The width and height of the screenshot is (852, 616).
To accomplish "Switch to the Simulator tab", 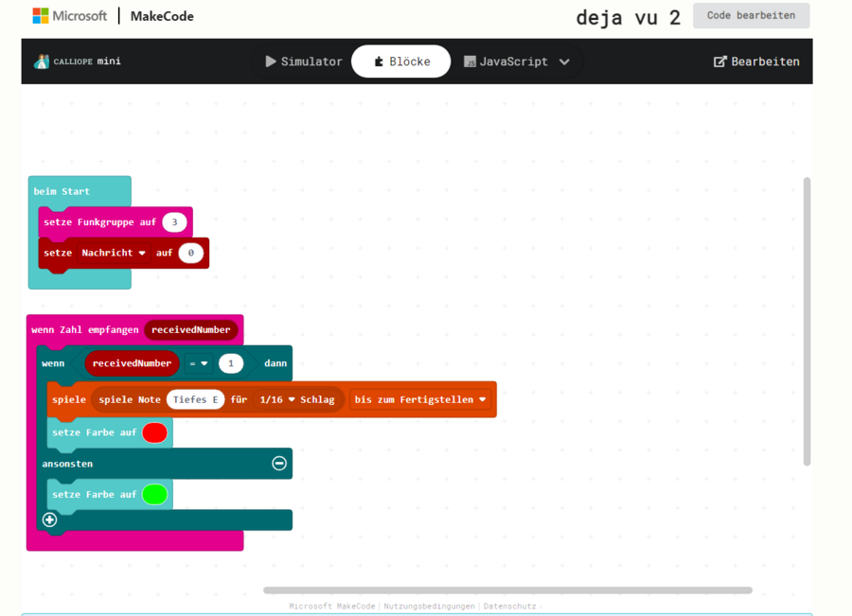I will 304,62.
